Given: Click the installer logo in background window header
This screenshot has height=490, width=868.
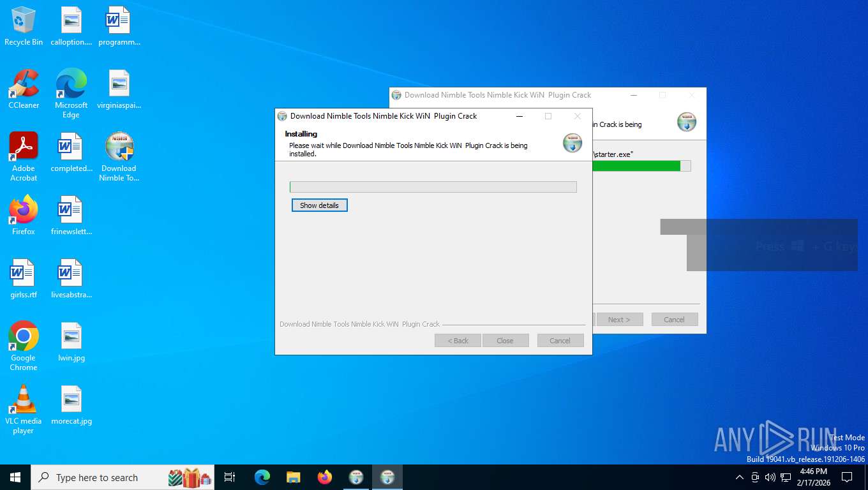Looking at the screenshot, I should [x=687, y=122].
